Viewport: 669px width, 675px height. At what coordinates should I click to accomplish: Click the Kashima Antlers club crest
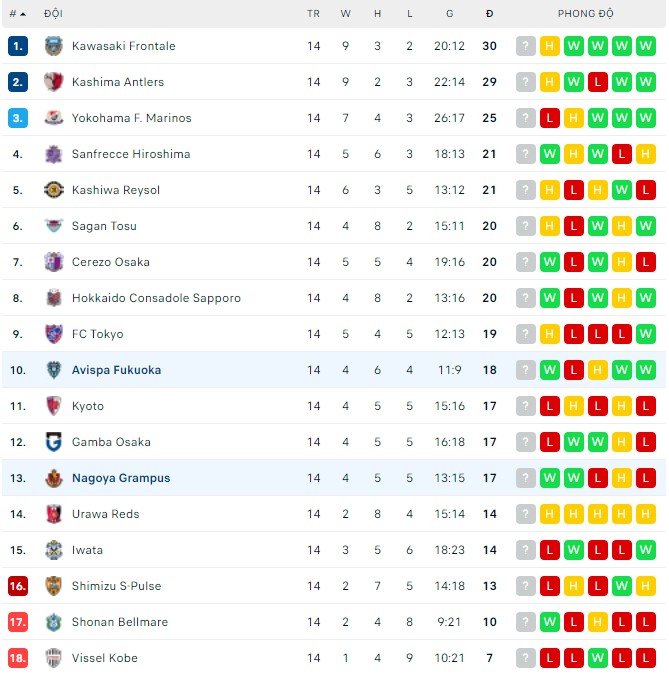coord(53,82)
